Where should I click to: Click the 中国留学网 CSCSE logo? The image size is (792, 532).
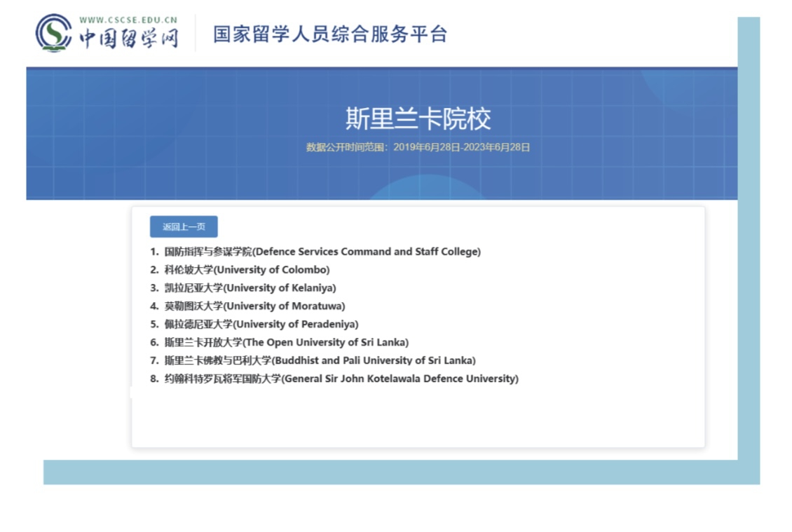[x=107, y=34]
